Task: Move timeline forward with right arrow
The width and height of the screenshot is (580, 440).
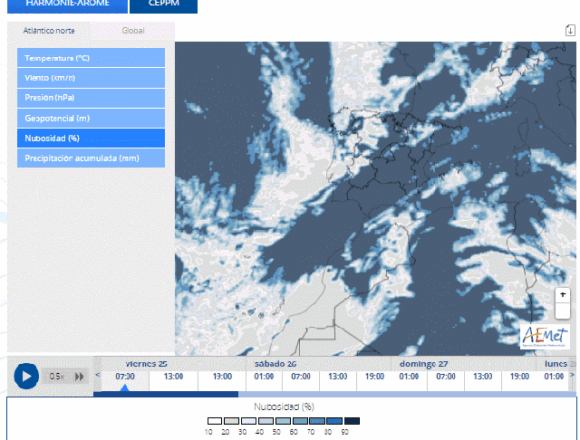Action: [x=572, y=375]
